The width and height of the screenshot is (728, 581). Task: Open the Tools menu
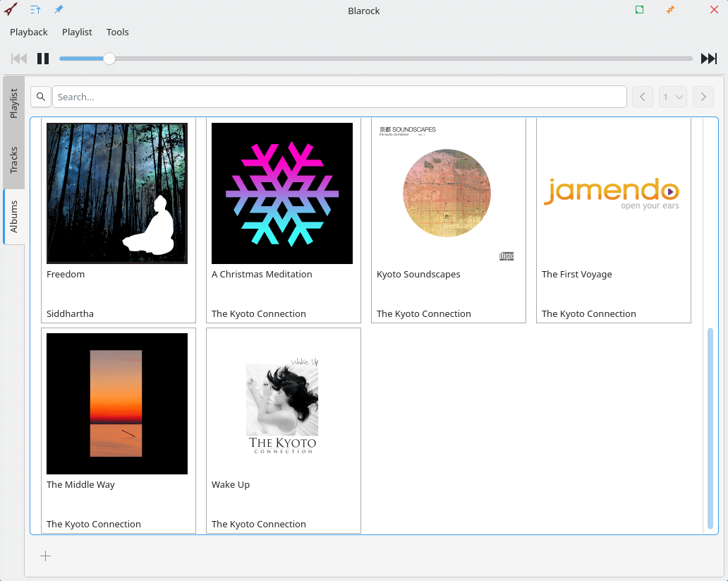pyautogui.click(x=118, y=32)
